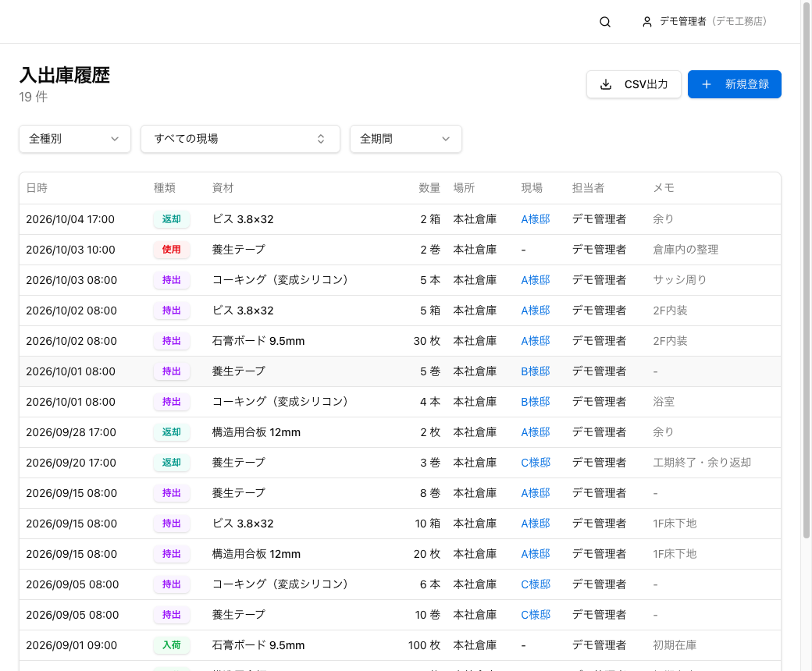Click the 数量 column header
Screen dimensions: 812x671
429,188
